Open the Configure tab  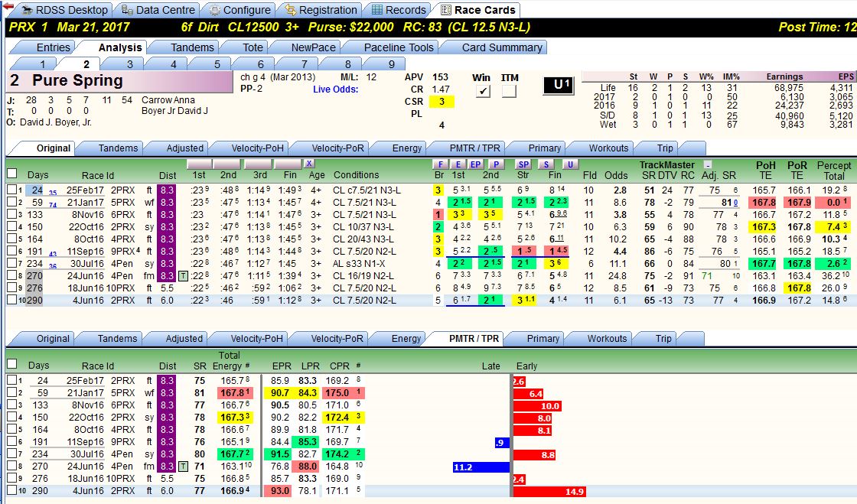tap(240, 10)
